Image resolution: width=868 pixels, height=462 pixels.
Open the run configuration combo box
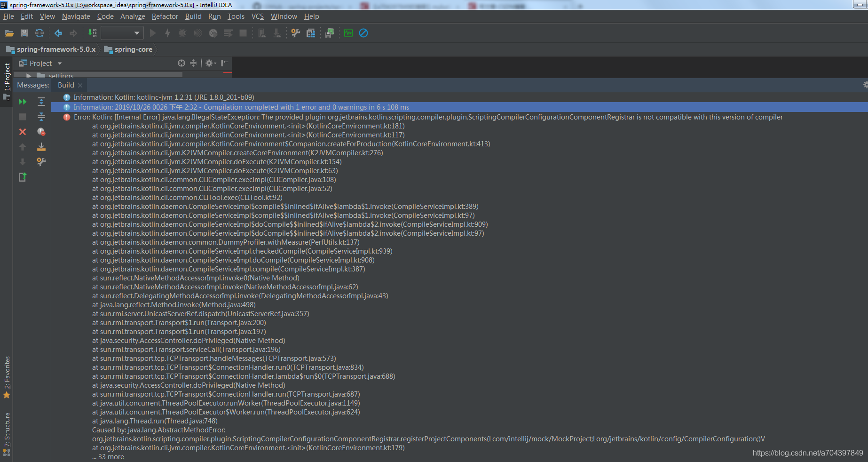122,33
